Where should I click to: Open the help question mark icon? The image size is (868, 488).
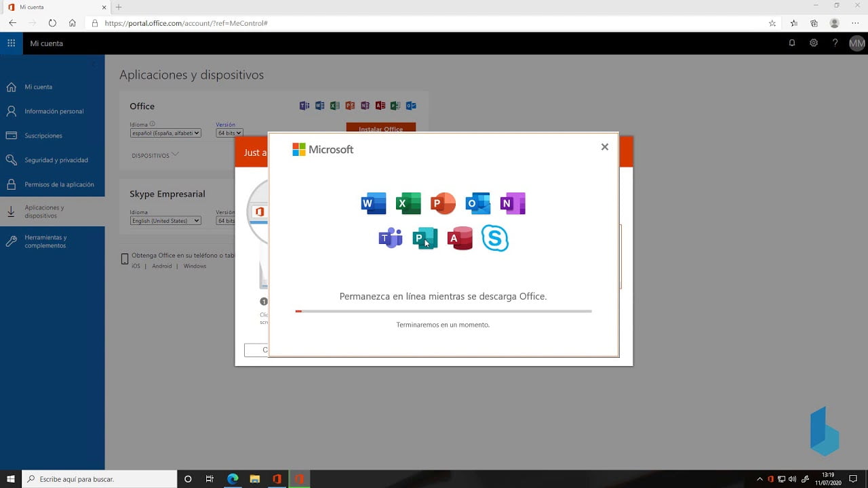pos(835,43)
